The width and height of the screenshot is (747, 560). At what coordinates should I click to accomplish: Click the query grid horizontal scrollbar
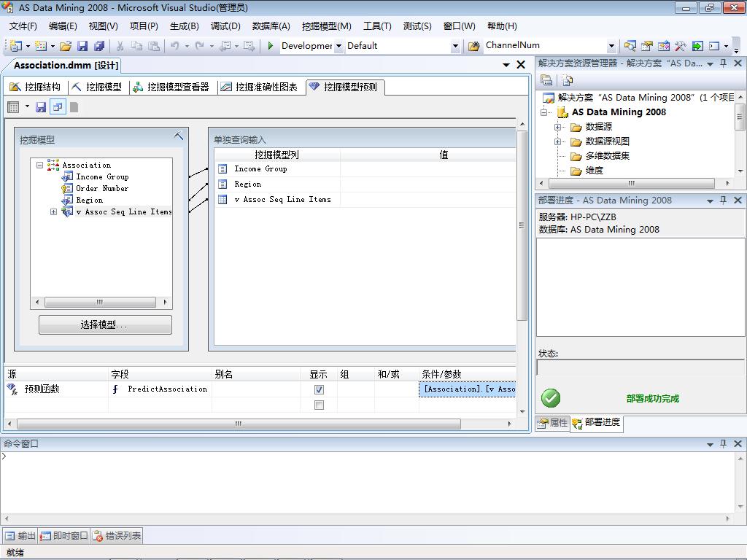click(x=239, y=424)
